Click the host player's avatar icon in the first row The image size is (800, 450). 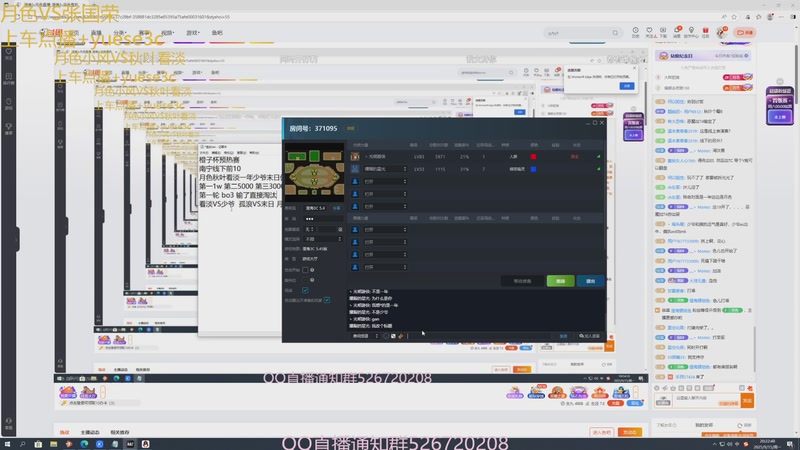click(x=355, y=157)
